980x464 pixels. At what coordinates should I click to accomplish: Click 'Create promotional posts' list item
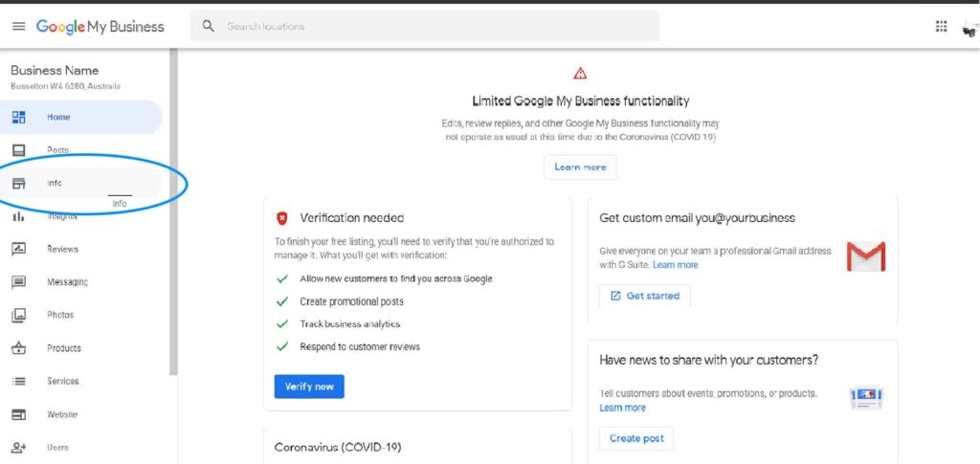352,301
